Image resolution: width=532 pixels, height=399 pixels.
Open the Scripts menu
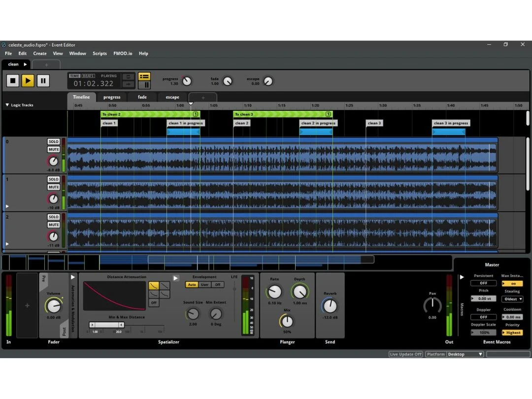click(100, 54)
